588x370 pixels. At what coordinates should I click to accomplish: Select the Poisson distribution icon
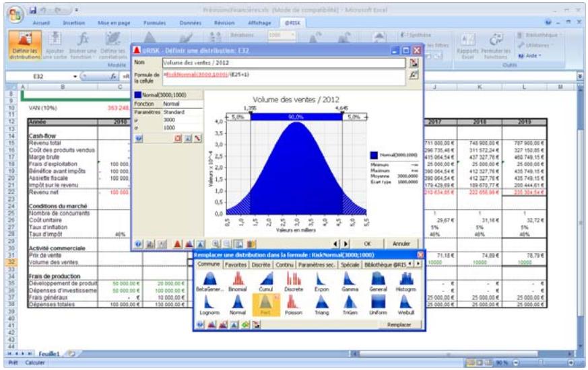point(292,304)
